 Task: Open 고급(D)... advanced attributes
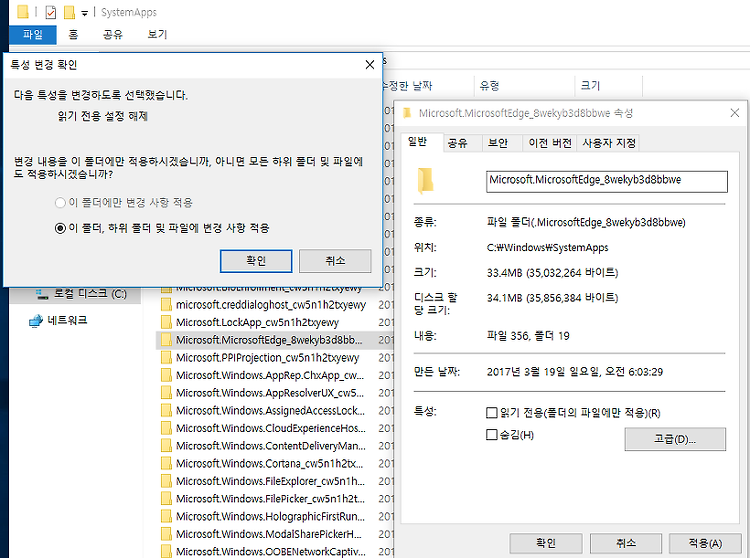675,439
